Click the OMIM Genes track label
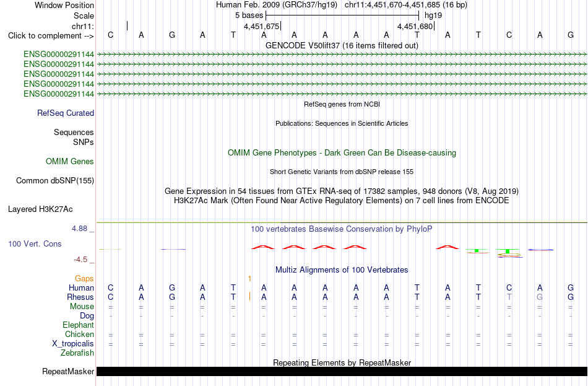 point(70,162)
